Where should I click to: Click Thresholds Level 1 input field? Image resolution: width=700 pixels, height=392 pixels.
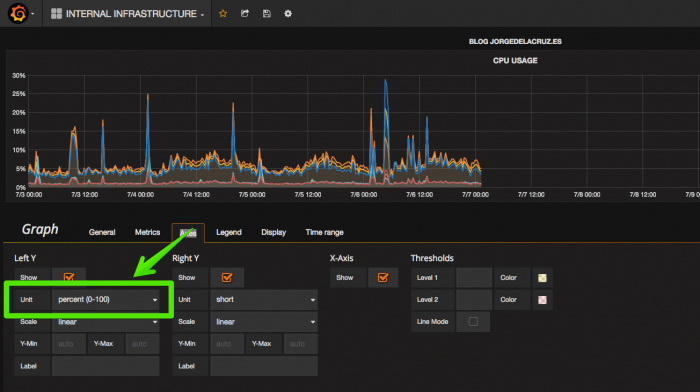[474, 278]
